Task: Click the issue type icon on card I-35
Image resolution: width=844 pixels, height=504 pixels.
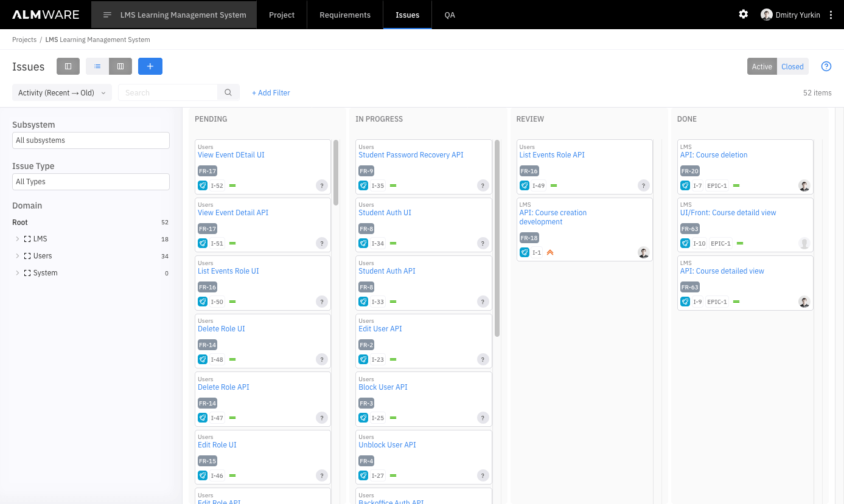Action: point(363,185)
